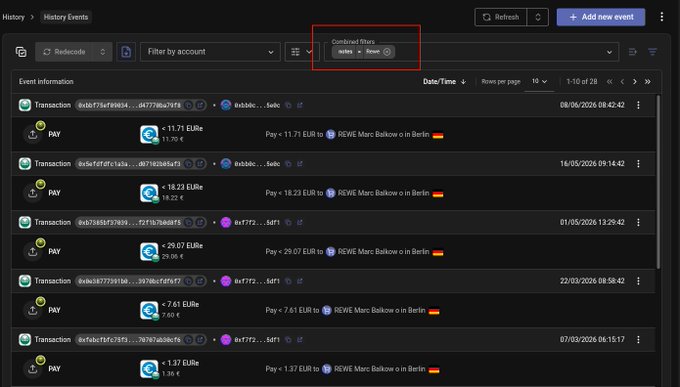This screenshot has width=680, height=387.
Task: Change Rows per page from 10
Action: coord(539,82)
